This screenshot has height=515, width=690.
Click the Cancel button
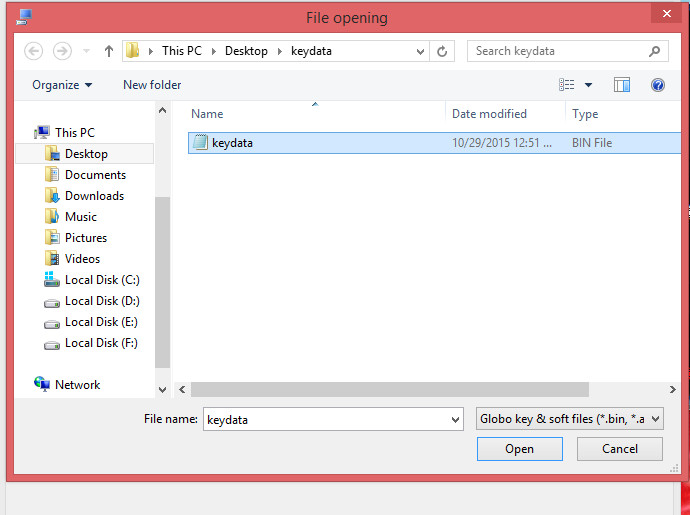(620, 449)
